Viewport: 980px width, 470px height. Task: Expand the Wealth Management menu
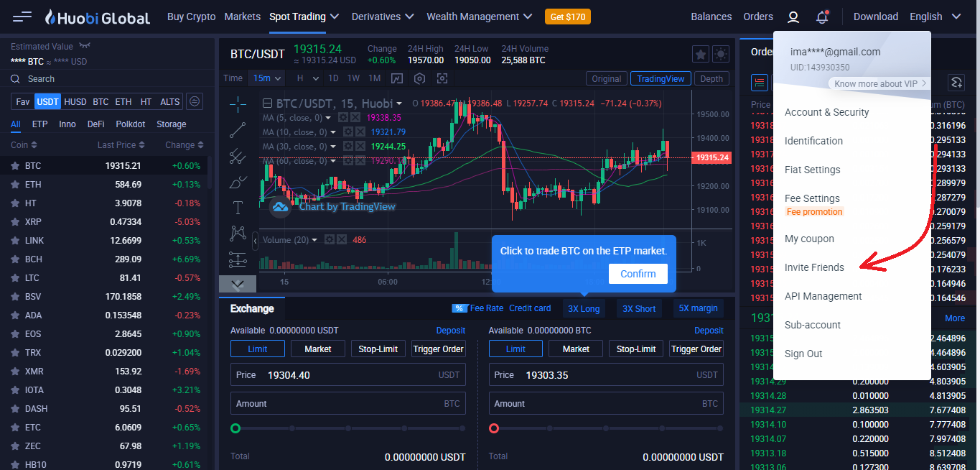(x=480, y=17)
